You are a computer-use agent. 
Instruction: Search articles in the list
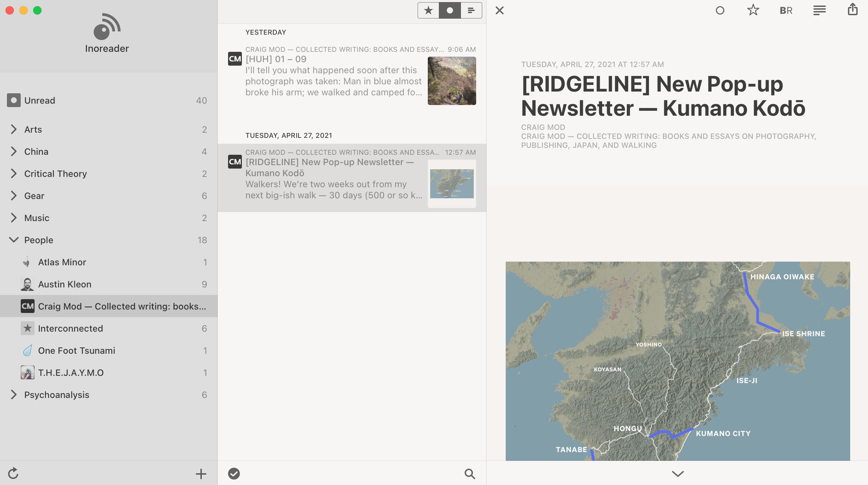pos(470,474)
